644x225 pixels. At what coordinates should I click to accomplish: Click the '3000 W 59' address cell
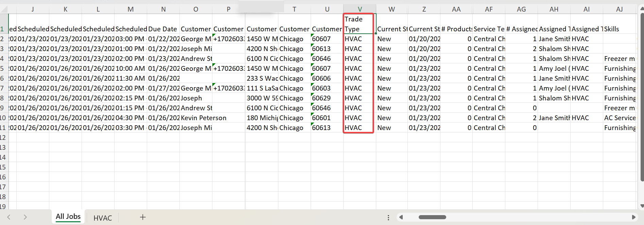pyautogui.click(x=262, y=98)
